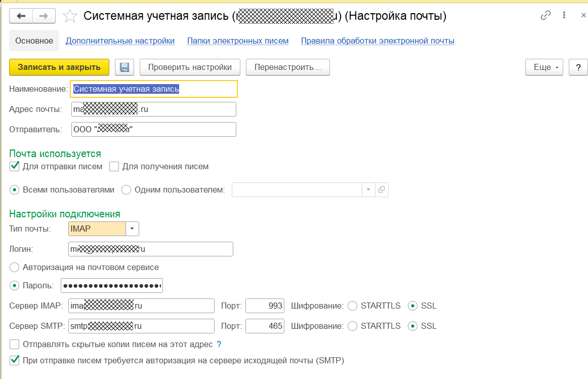This screenshot has width=588, height=379.
Task: Switch to 'Дополнительные настройки' tab
Action: [x=120, y=41]
